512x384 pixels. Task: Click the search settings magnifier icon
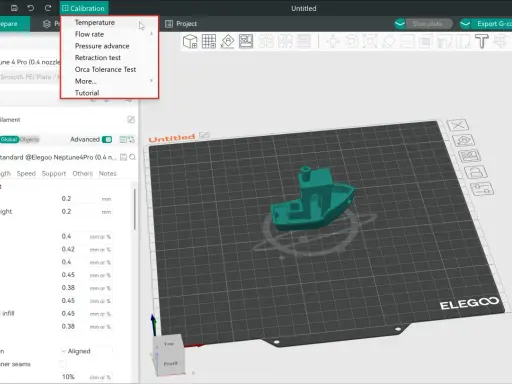coord(132,157)
